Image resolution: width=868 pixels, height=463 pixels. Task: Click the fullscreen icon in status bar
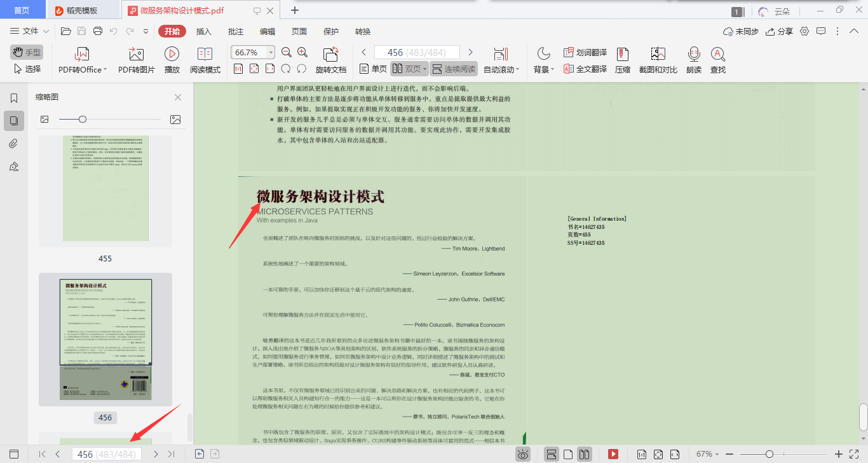pyautogui.click(x=855, y=454)
